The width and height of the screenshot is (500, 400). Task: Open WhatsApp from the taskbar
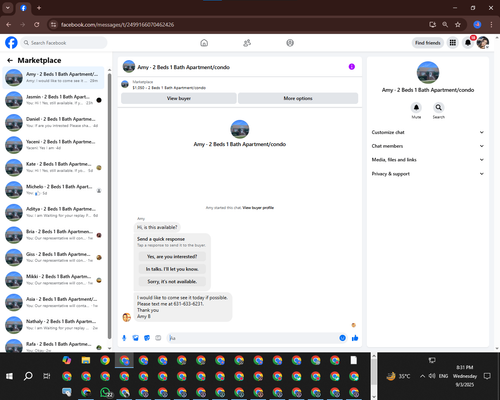point(106,392)
